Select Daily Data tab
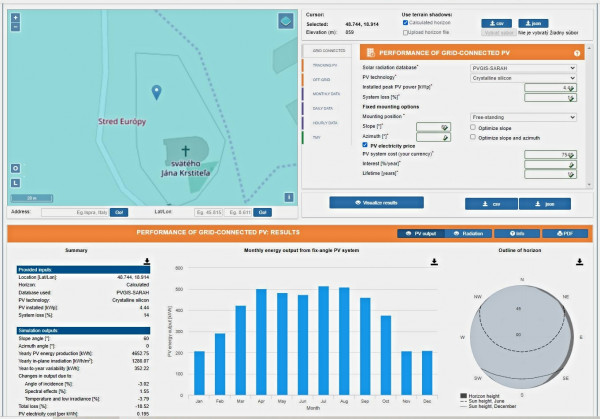The height and width of the screenshot is (419, 600). click(x=327, y=108)
